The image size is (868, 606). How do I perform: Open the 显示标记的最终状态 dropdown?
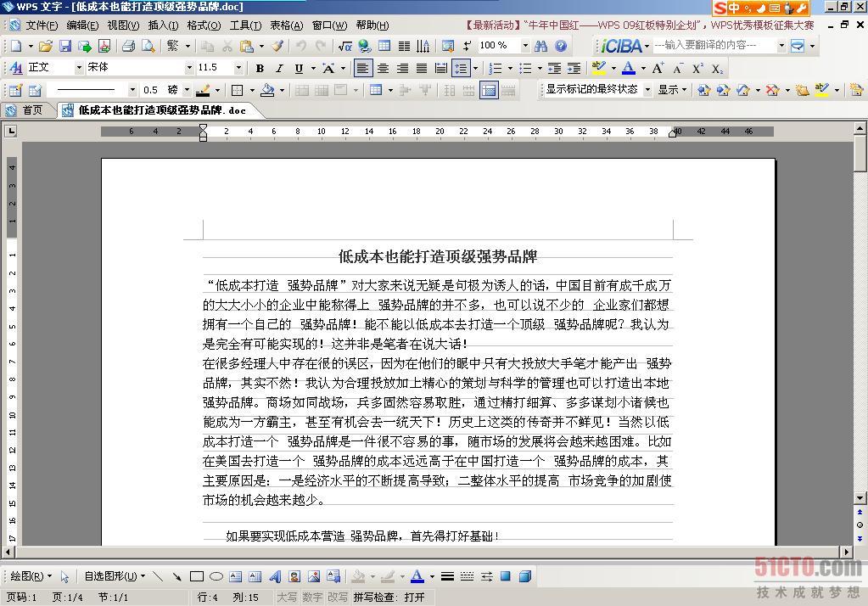pos(647,90)
